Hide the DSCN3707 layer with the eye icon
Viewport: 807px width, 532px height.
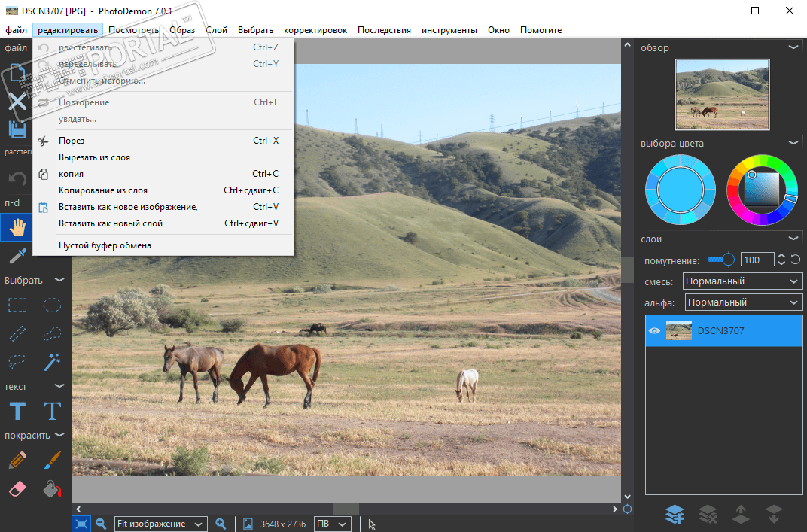pos(654,331)
